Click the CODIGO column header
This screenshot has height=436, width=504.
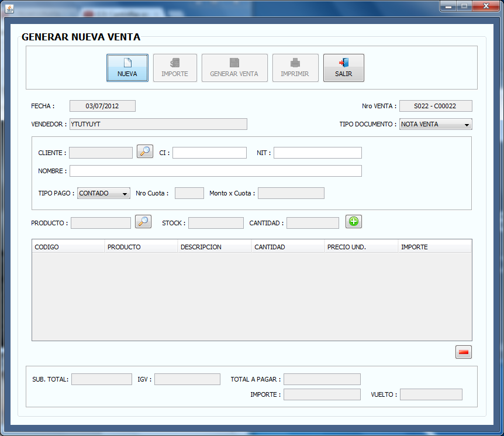click(x=67, y=246)
